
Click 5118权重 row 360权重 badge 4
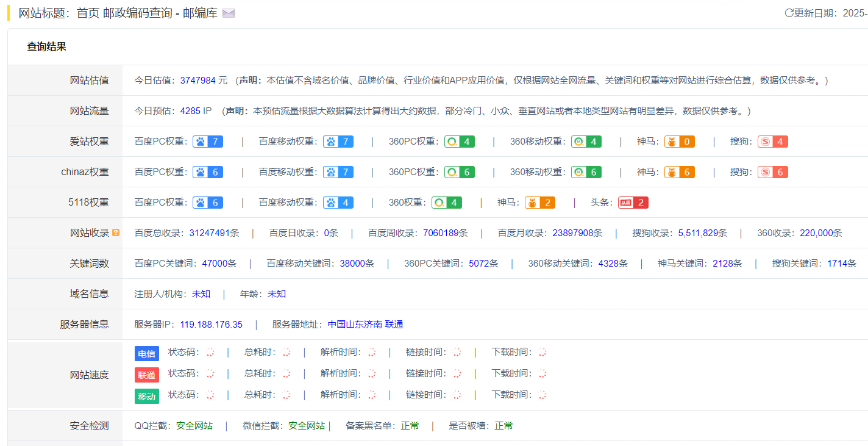coord(447,203)
